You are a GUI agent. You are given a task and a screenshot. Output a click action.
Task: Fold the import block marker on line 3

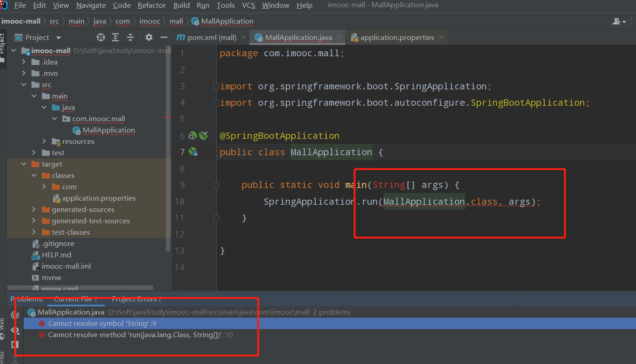[x=216, y=86]
